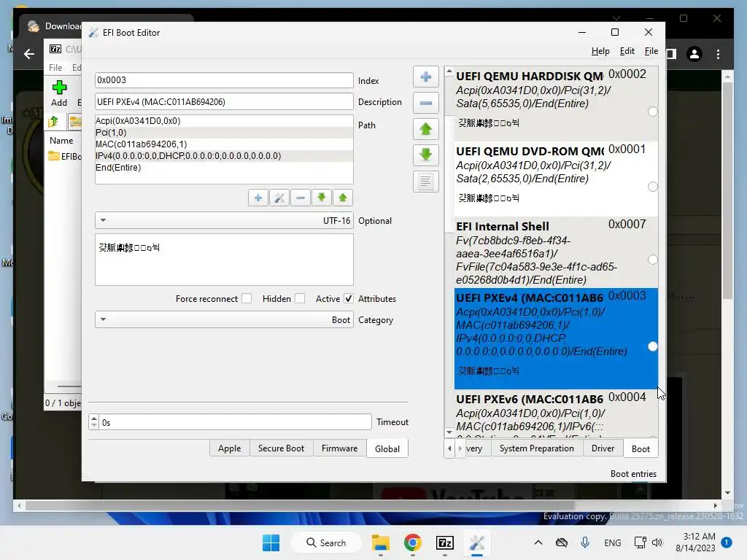The width and height of the screenshot is (747, 560).
Task: Open Google Chrome from the taskbar
Action: (x=413, y=542)
